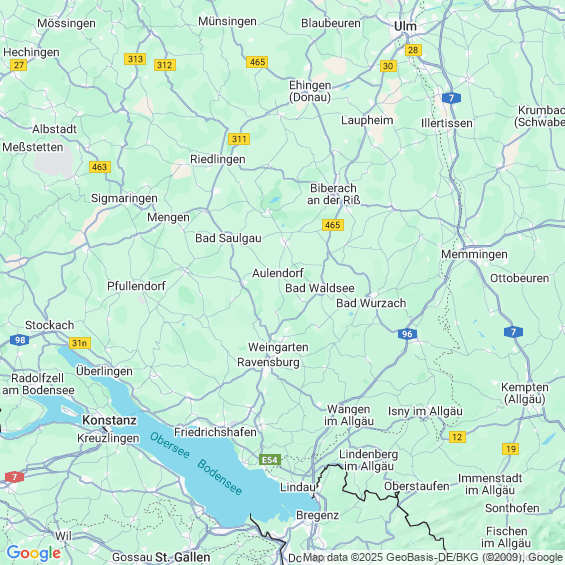Click the Bodensee lake label
The image size is (565, 565).
click(219, 477)
